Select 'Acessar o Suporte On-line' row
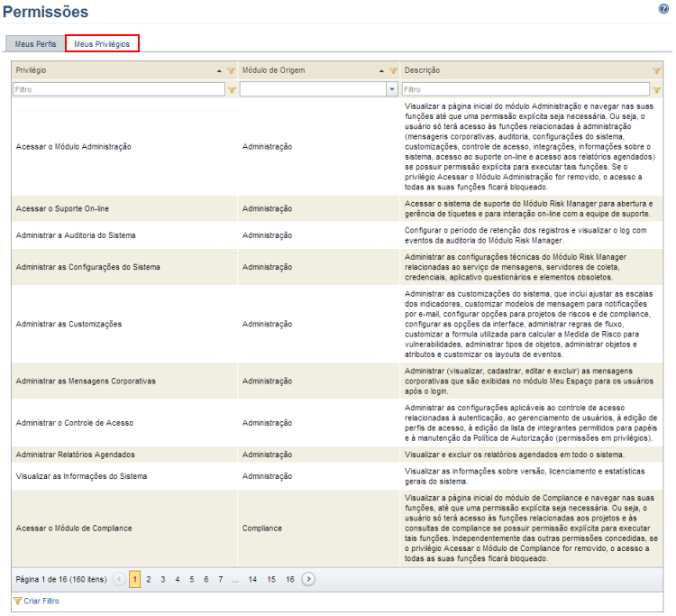Viewport: 676px width, 616px height. [338, 208]
